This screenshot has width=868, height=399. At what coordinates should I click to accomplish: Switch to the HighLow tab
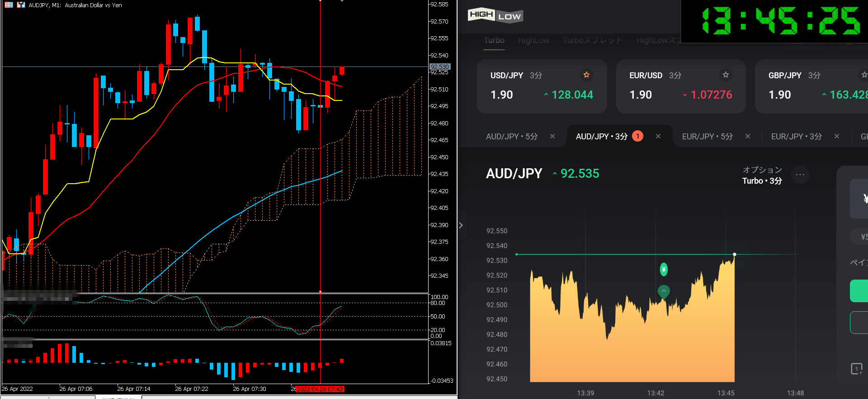[x=533, y=41]
